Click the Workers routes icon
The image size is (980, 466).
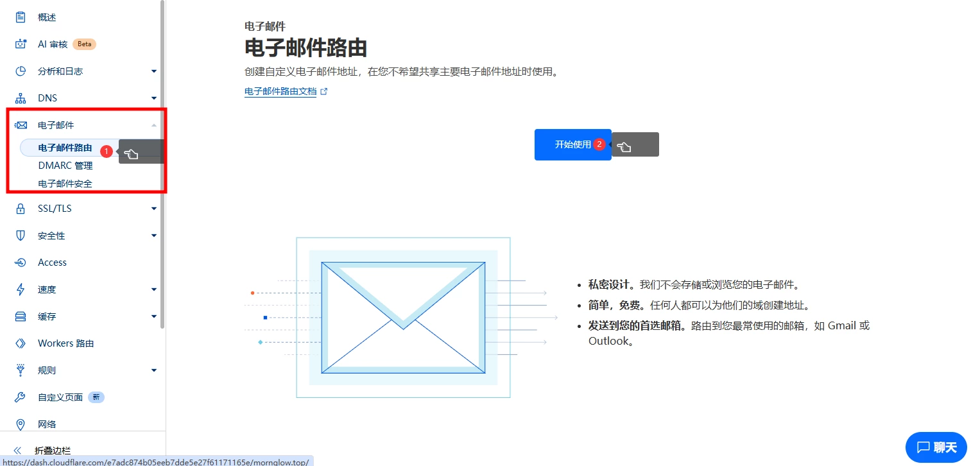21,343
